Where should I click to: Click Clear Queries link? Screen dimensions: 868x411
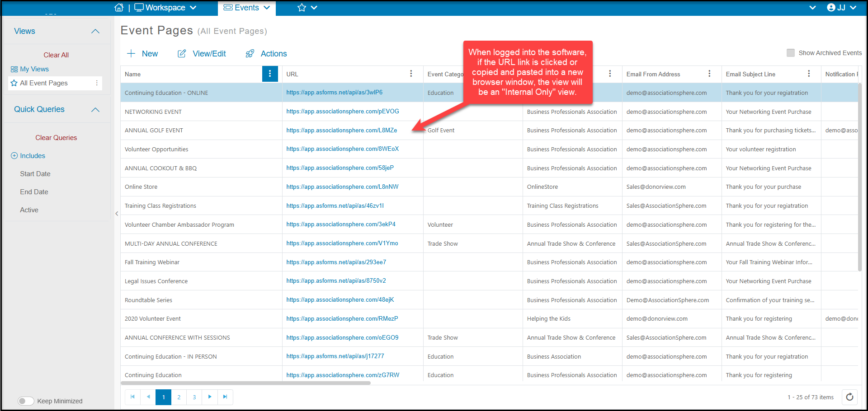click(x=56, y=138)
